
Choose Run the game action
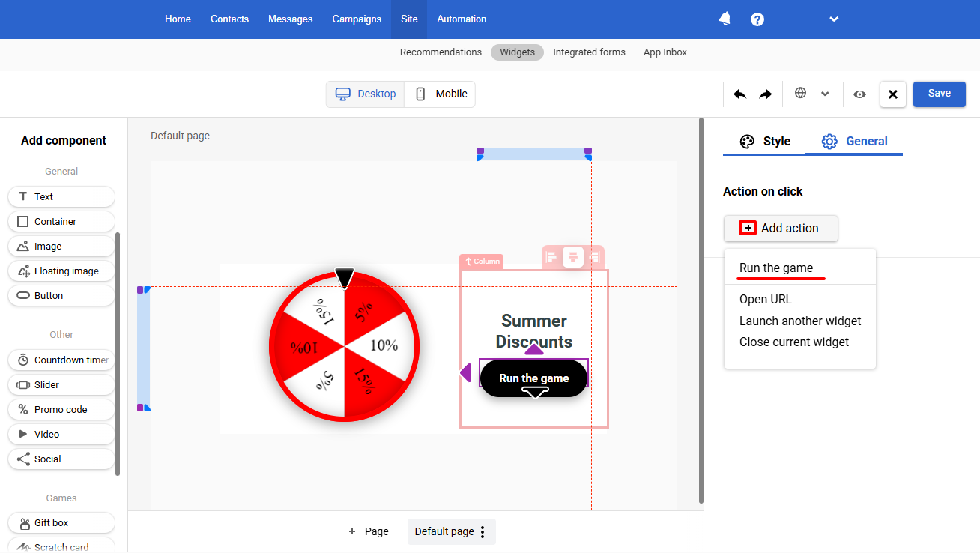[x=776, y=268]
